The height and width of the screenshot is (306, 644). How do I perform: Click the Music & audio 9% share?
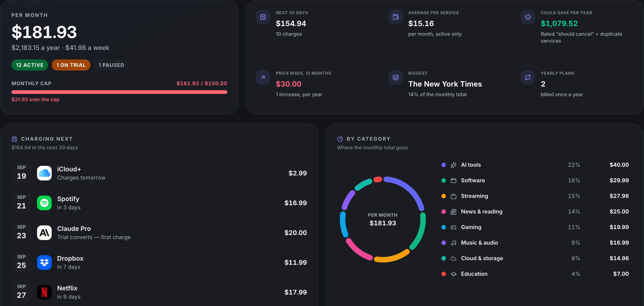pyautogui.click(x=575, y=243)
